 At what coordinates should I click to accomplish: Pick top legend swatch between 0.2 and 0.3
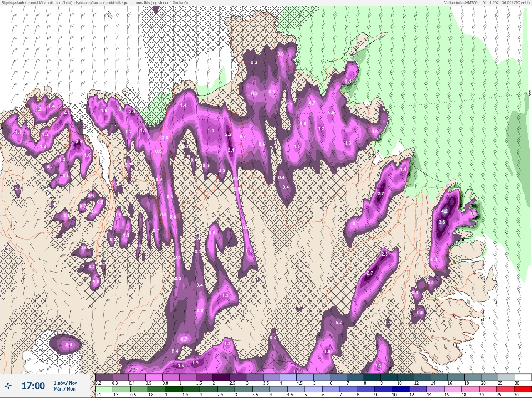pos(103,377)
